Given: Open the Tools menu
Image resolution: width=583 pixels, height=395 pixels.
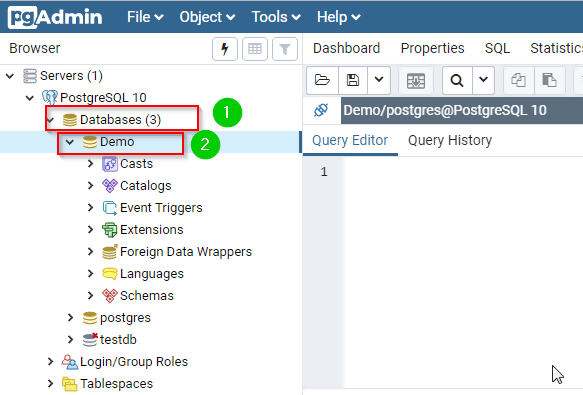Looking at the screenshot, I should 276,17.
